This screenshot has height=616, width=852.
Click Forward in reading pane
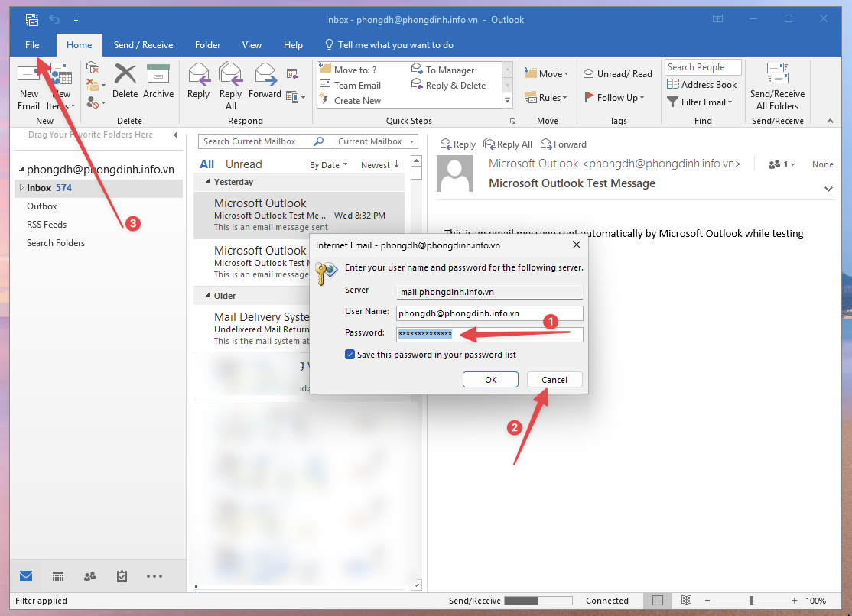point(564,144)
